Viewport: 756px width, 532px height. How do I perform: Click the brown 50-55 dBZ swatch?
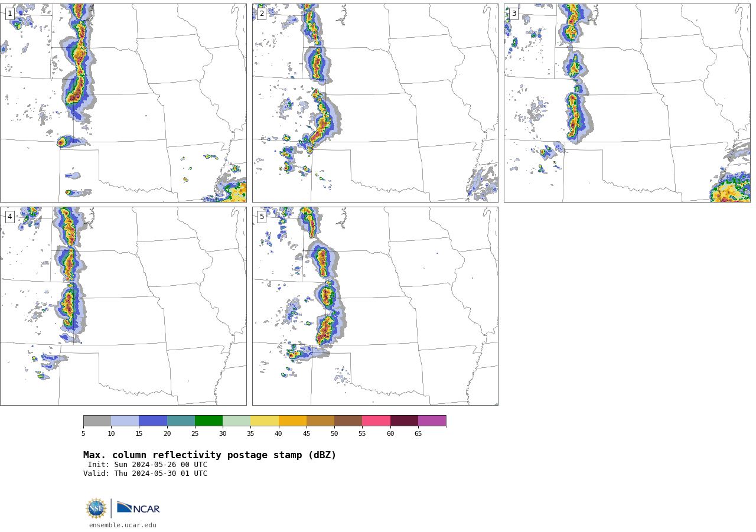[x=348, y=420]
